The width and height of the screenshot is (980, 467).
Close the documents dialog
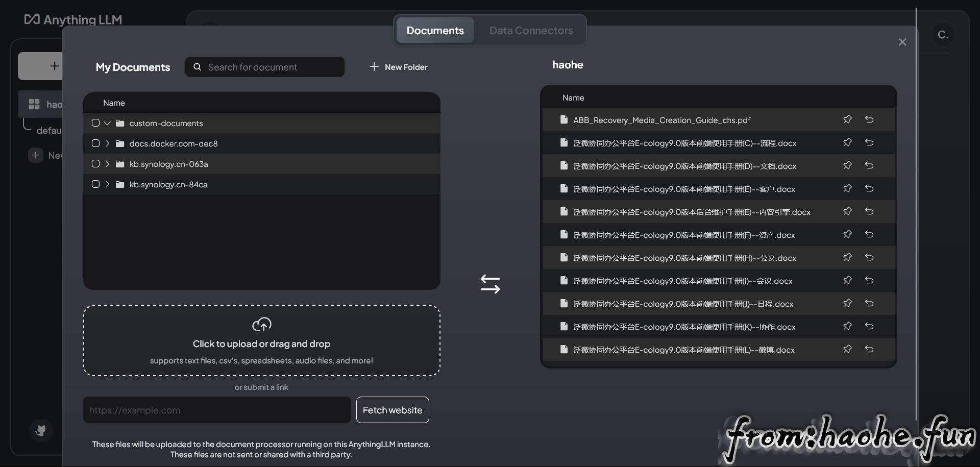[902, 42]
